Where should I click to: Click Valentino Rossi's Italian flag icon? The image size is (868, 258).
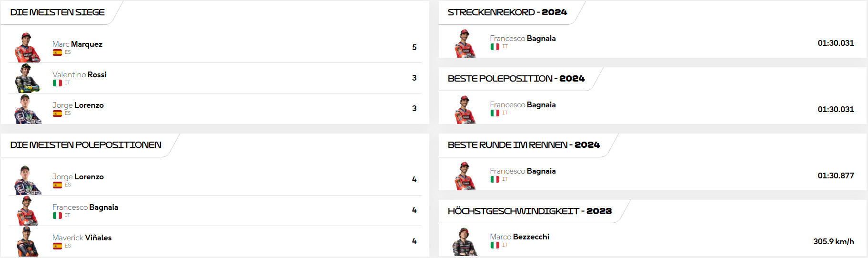click(57, 83)
